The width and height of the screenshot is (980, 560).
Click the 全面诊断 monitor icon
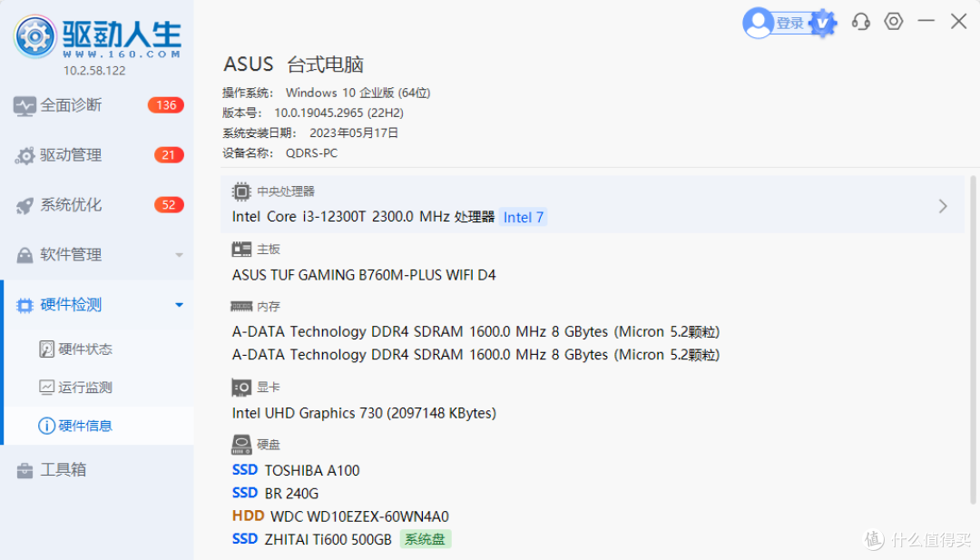[x=24, y=106]
